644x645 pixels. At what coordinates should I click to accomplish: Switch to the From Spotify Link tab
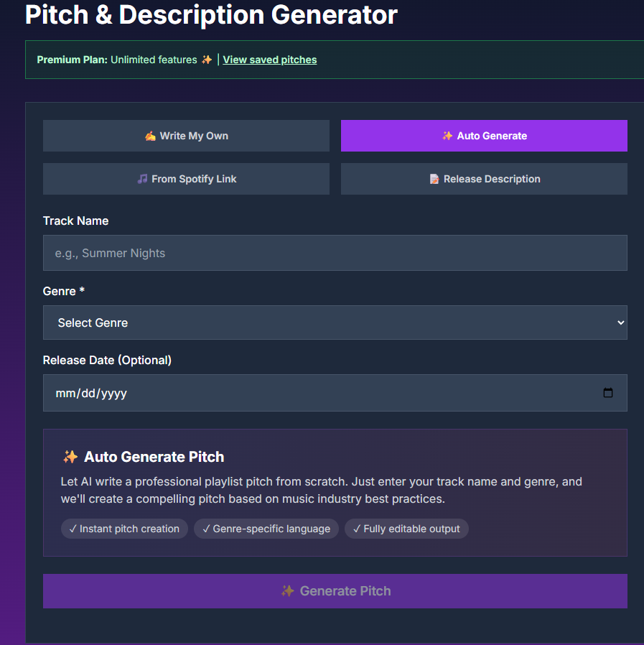pos(186,178)
